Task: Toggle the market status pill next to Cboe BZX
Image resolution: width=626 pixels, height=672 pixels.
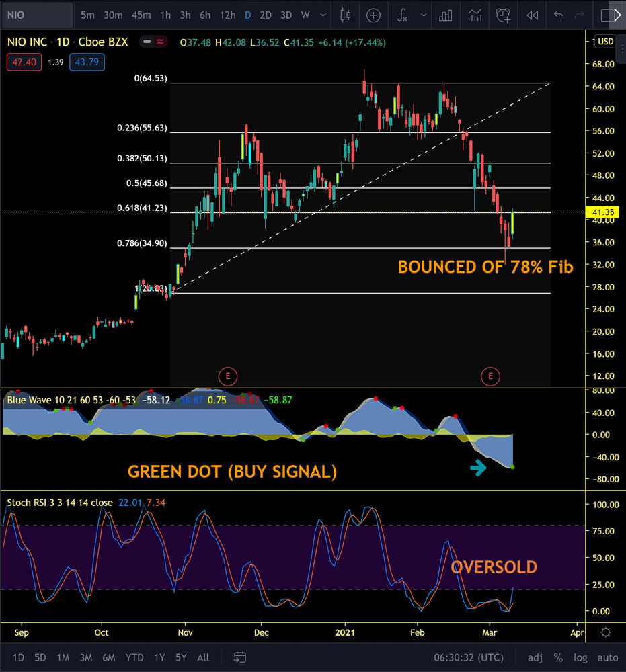Action: [153, 42]
